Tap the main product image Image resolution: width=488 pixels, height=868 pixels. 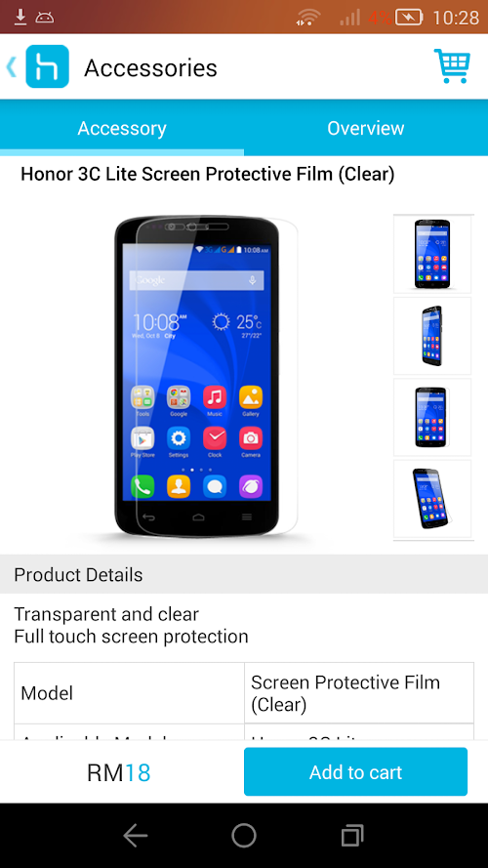coord(199,376)
